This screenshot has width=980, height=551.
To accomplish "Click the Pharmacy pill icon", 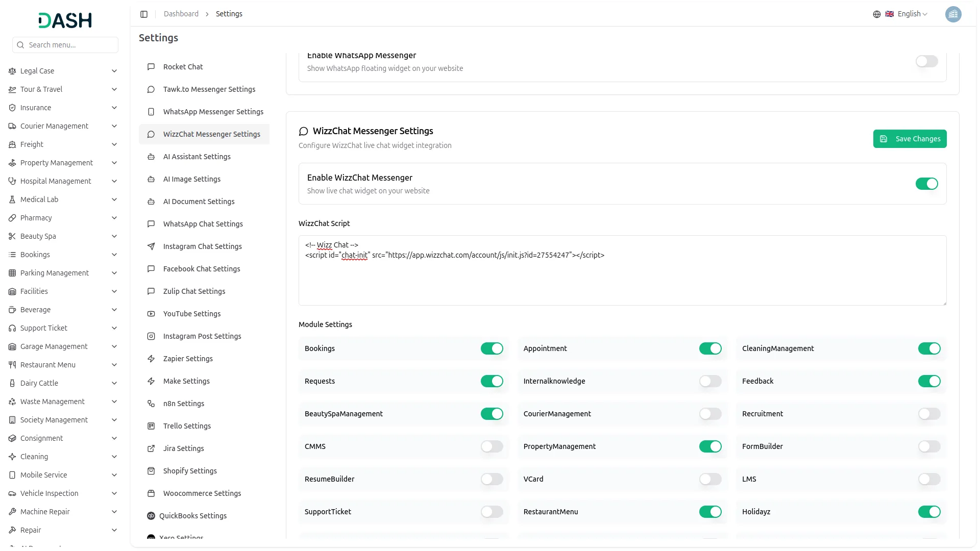I will [12, 218].
